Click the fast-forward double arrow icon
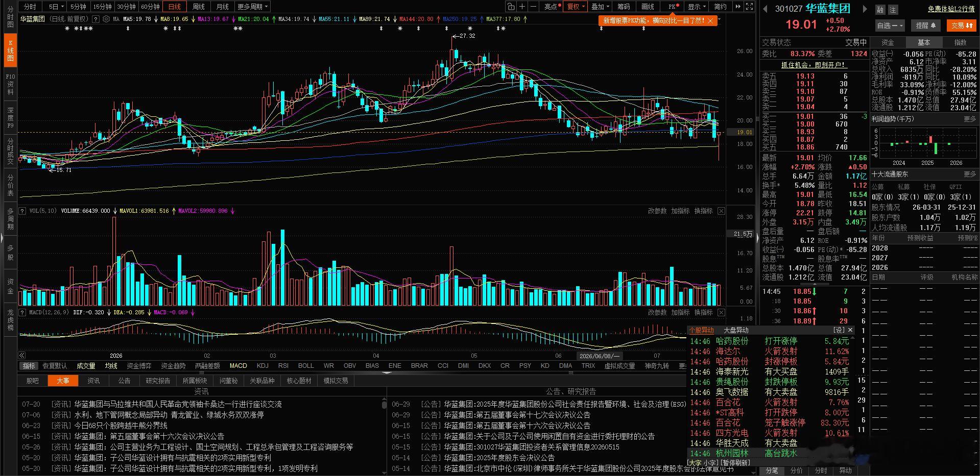This screenshot has height=476, width=980. pyautogui.click(x=738, y=7)
